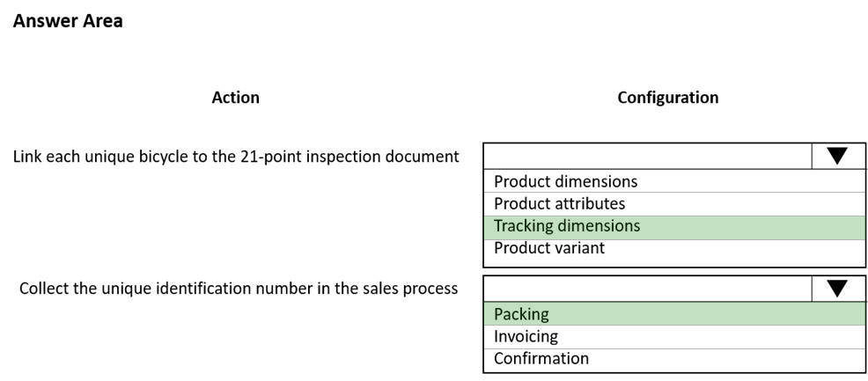The width and height of the screenshot is (868, 381).
Task: Click the 'Link each unique bicycle' action text
Action: (x=236, y=157)
